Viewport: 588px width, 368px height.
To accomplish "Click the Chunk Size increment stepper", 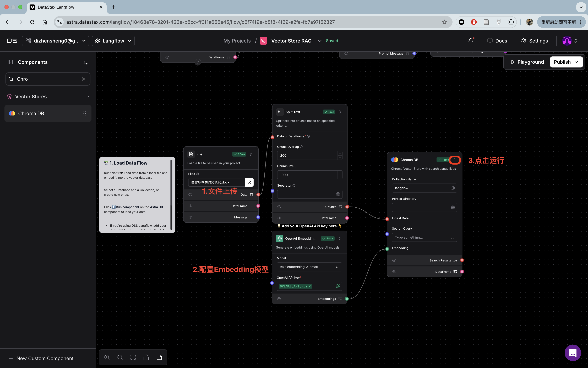I will click(x=340, y=173).
